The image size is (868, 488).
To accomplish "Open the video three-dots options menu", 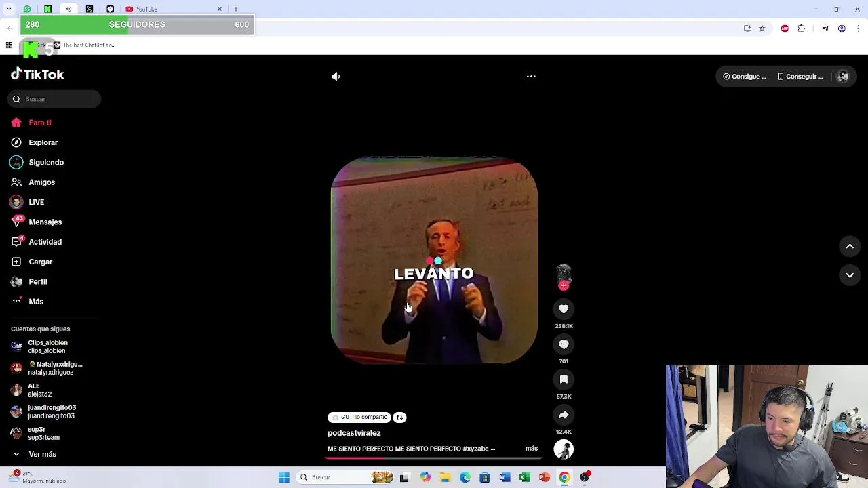I will [531, 77].
